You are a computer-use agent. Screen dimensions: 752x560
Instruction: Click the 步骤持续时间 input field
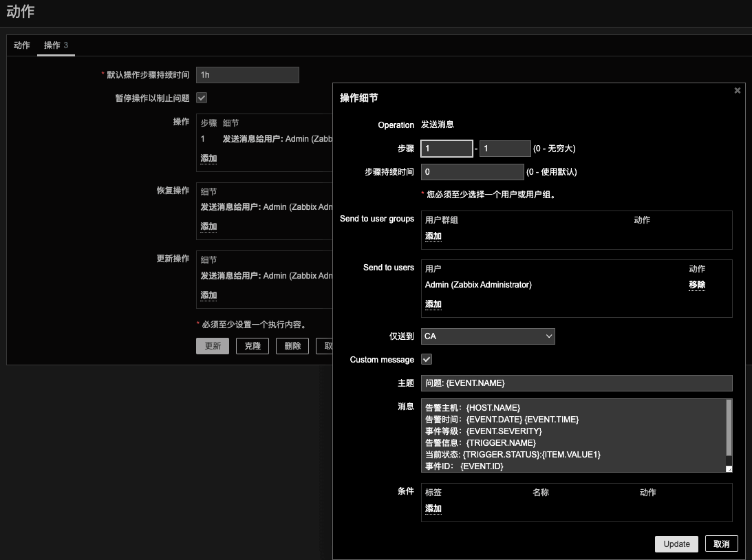[473, 171]
